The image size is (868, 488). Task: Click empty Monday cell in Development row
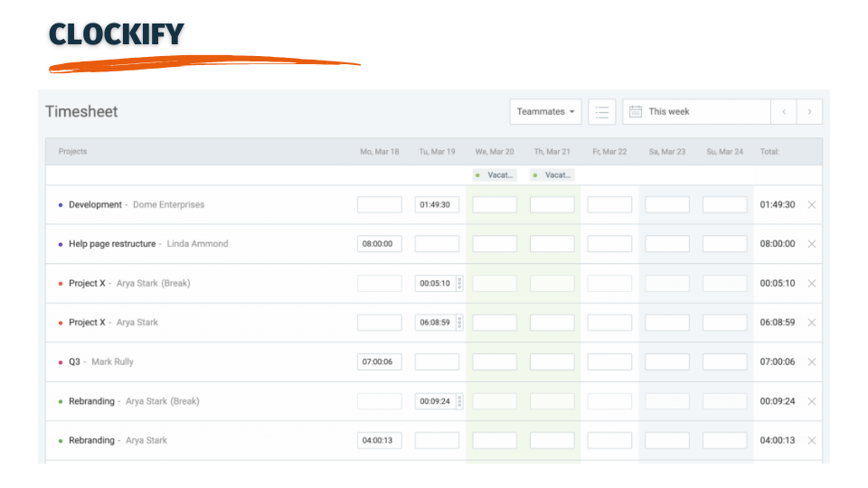[x=379, y=205]
